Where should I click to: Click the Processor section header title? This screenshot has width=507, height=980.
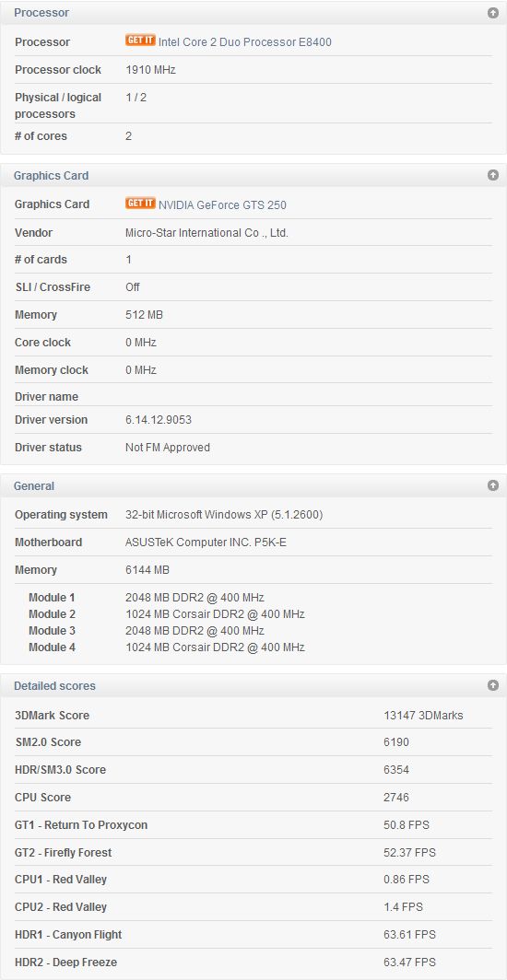coord(41,13)
